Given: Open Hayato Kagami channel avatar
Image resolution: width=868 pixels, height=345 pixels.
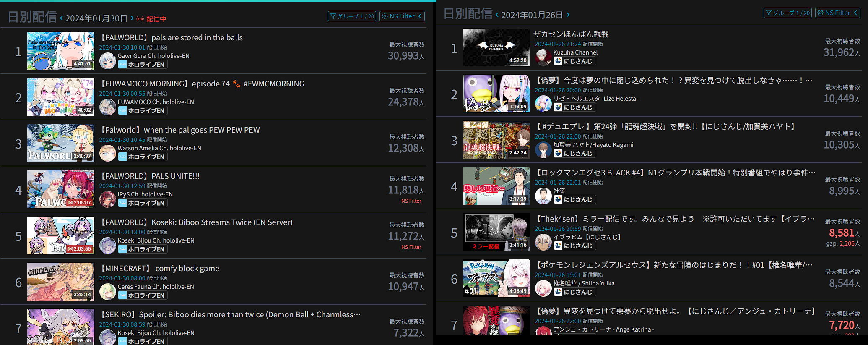Looking at the screenshot, I should point(543,149).
